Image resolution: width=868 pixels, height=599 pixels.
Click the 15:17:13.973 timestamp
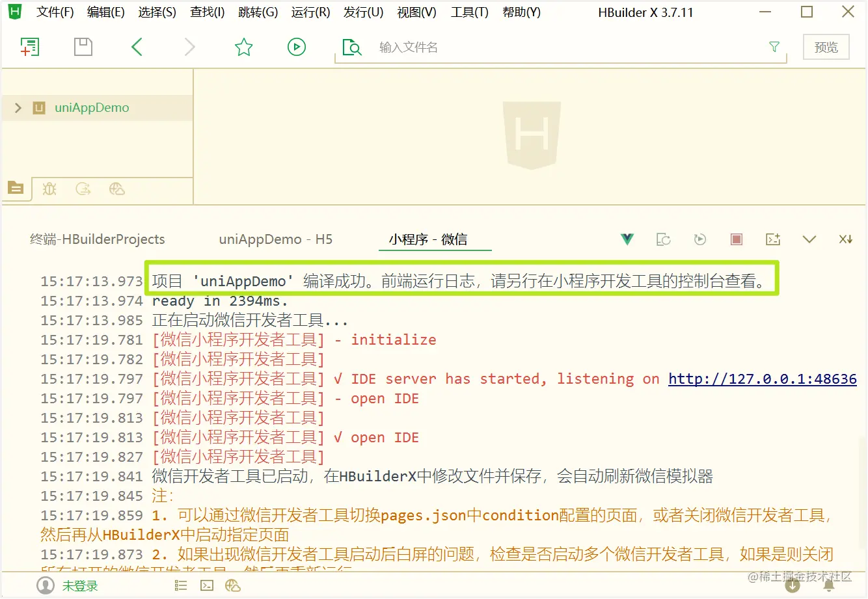92,282
